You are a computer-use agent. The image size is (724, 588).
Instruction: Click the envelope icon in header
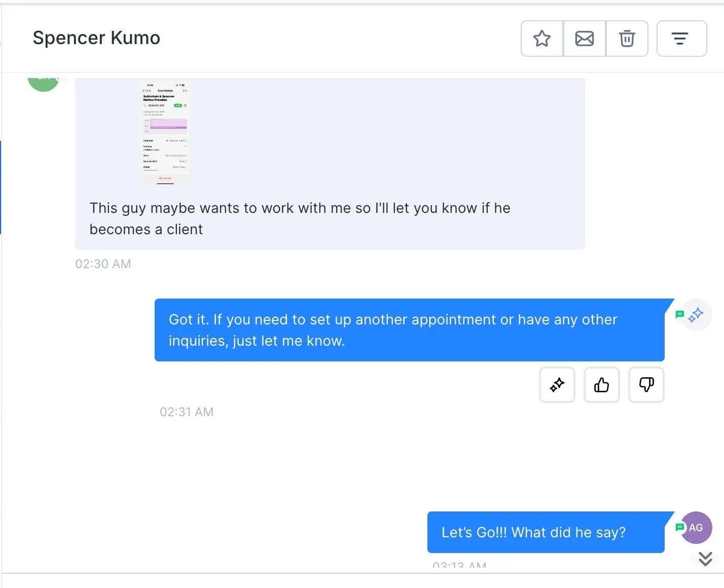(585, 39)
